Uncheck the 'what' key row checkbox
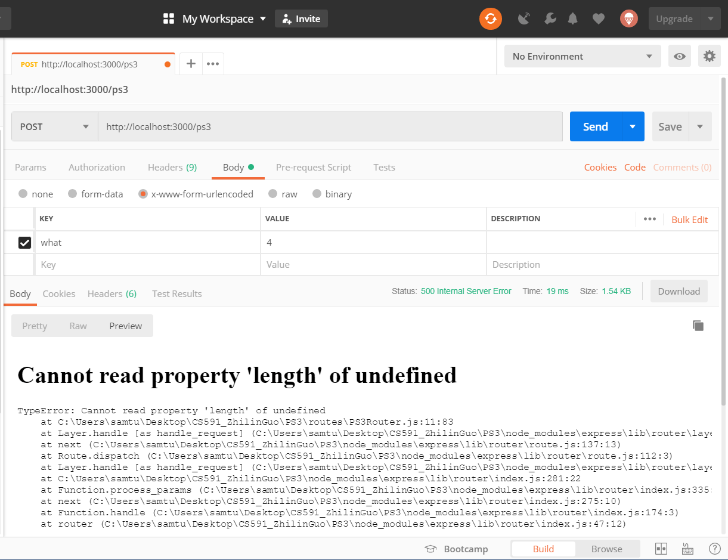This screenshot has height=560, width=728. click(x=24, y=242)
